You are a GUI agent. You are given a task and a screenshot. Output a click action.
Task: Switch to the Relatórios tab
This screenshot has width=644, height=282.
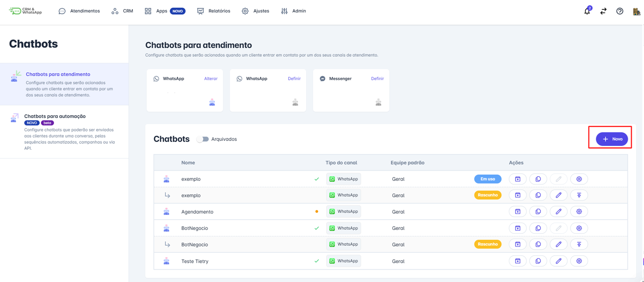pos(214,11)
